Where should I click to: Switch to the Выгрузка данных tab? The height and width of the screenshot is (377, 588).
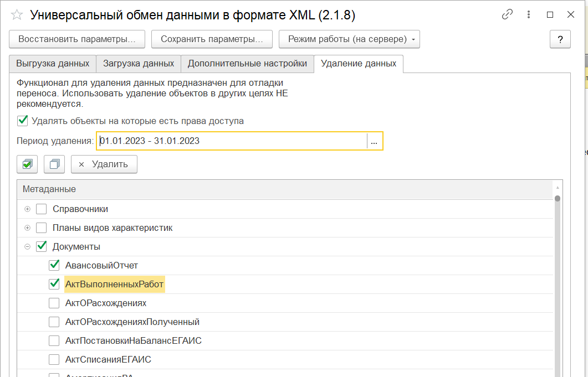(x=53, y=64)
